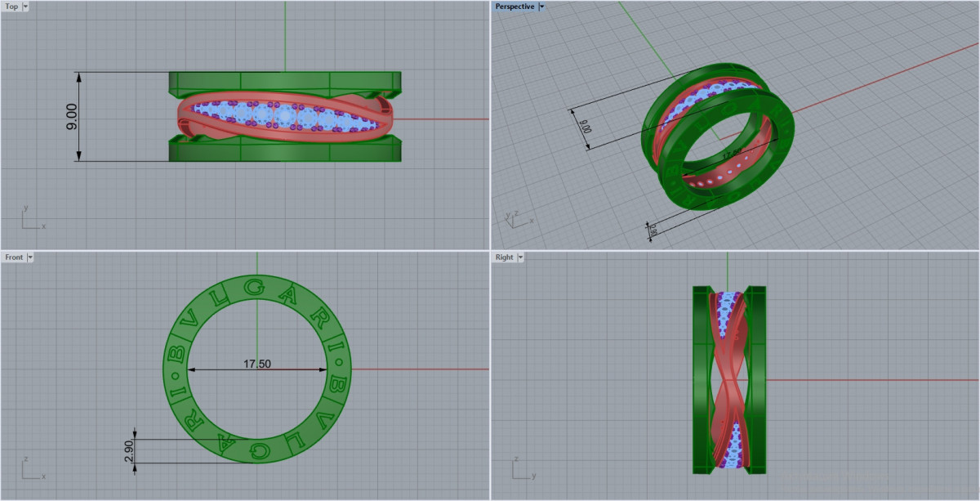Click the YZ axis icon in Right viewport

520,469
